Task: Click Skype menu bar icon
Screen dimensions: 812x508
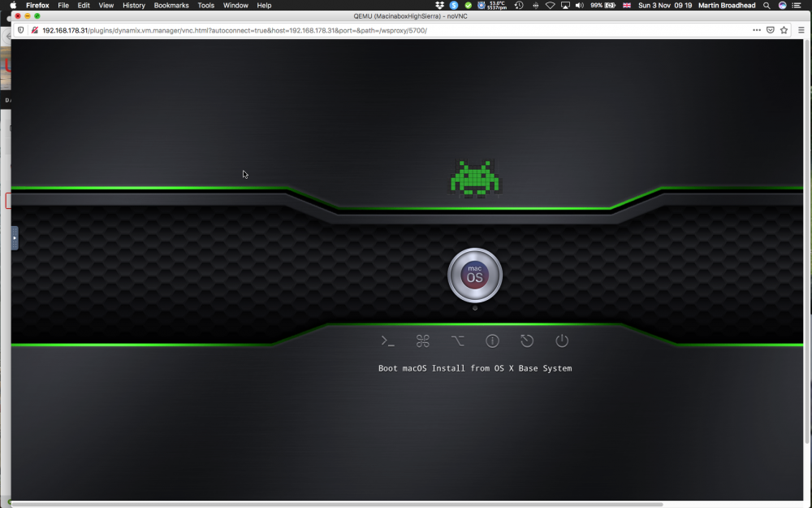Action: coord(454,5)
